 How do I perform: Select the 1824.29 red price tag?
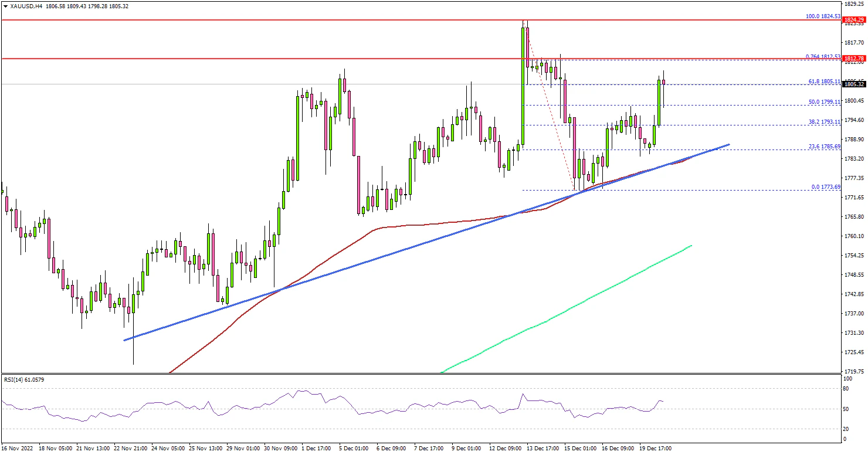(853, 21)
